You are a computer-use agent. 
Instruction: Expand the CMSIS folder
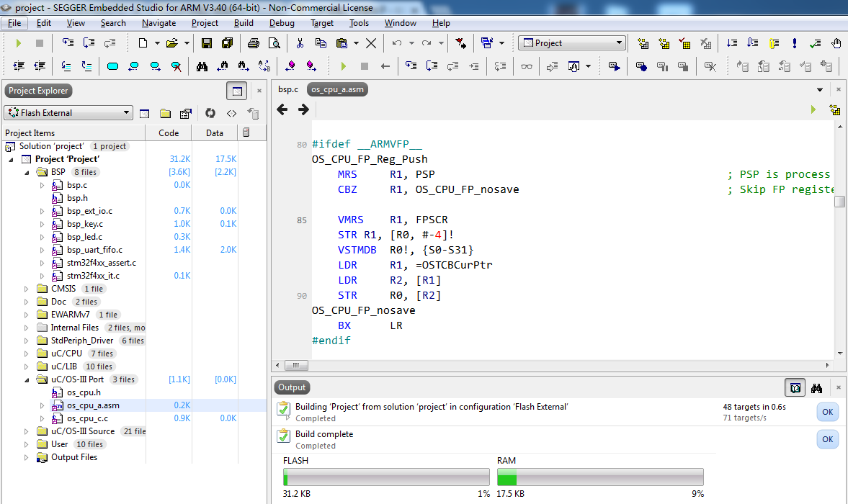pyautogui.click(x=27, y=289)
